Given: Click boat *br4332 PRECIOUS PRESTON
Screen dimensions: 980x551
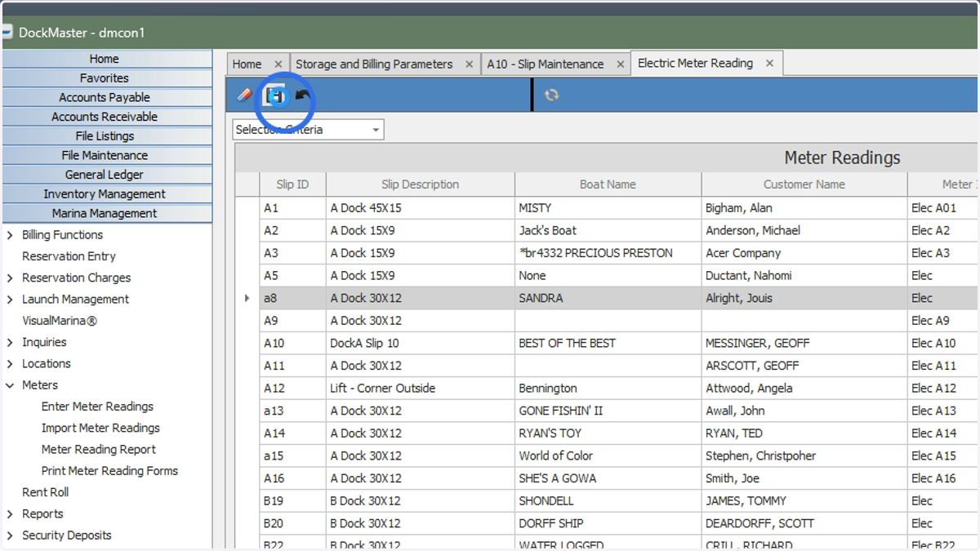Looking at the screenshot, I should pos(608,253).
